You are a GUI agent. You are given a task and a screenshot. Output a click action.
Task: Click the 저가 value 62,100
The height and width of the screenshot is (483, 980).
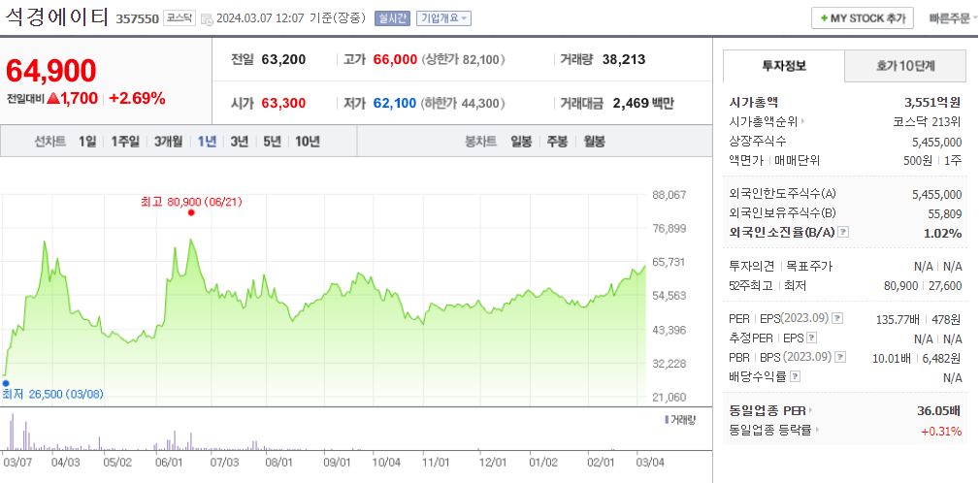pos(395,103)
